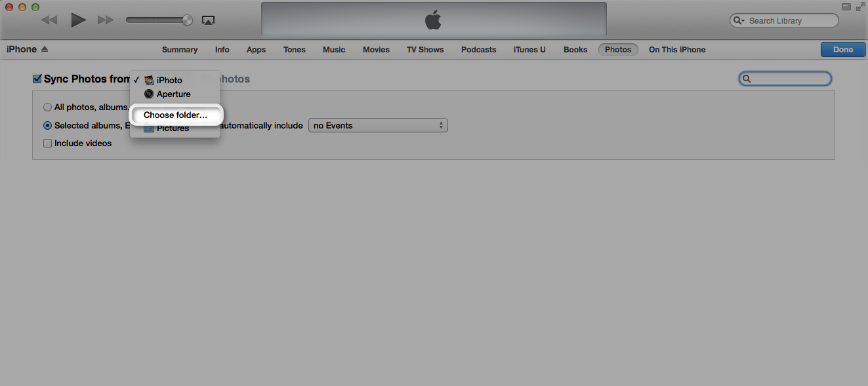Click the red close window button
The height and width of the screenshot is (386, 868).
click(9, 7)
